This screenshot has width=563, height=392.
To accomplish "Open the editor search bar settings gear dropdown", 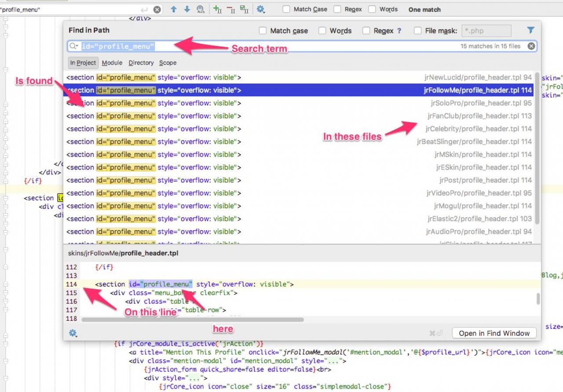I will [x=261, y=9].
